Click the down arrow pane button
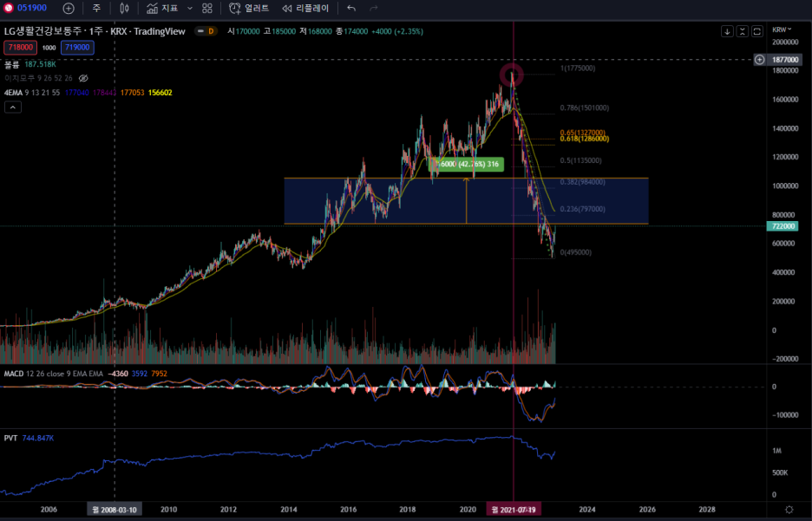 pyautogui.click(x=727, y=31)
